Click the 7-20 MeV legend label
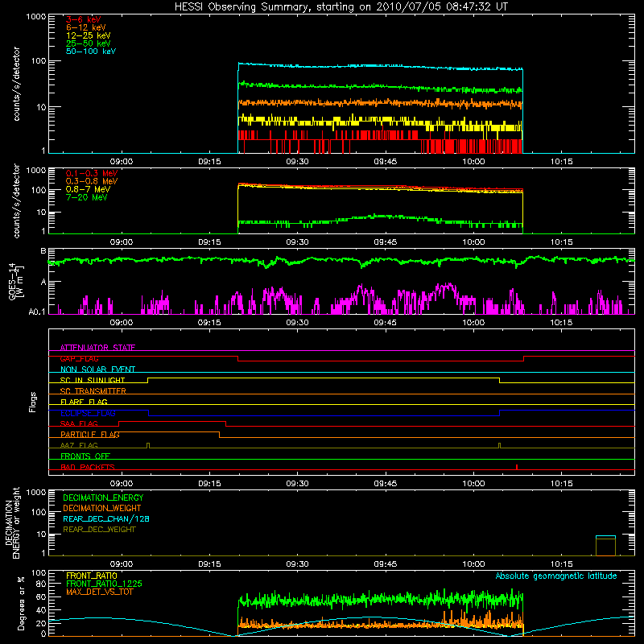The image size is (644, 644). [86, 197]
